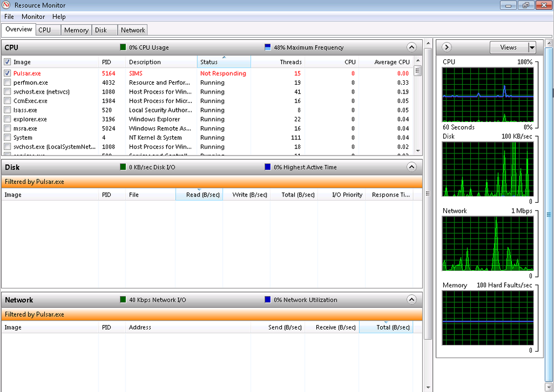Click the perfmon.exe PID 4032
Image resolution: width=554 pixels, height=392 pixels.
109,82
